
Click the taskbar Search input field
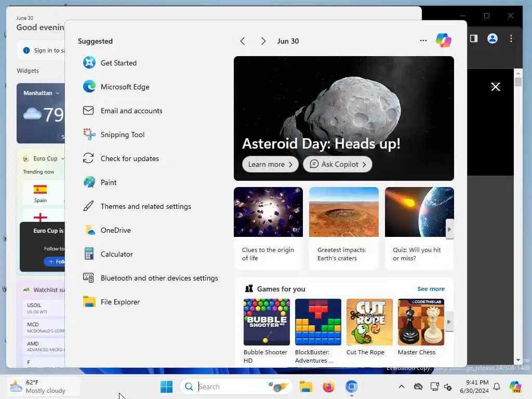236,387
